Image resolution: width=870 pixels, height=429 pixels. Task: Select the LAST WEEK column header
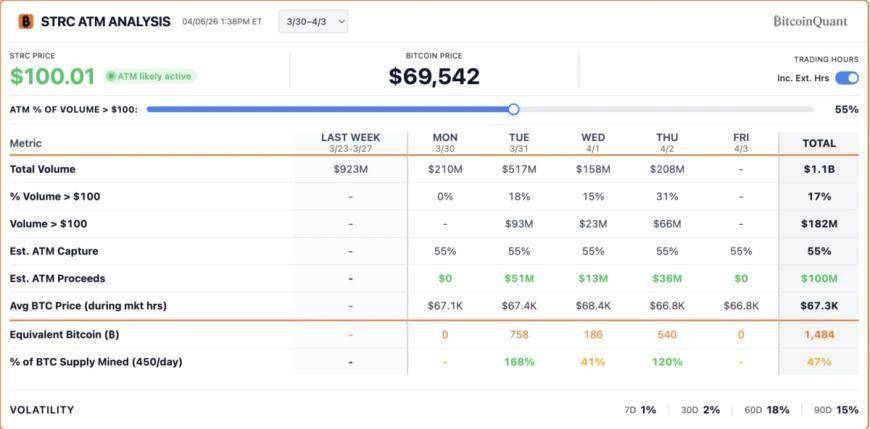click(350, 142)
